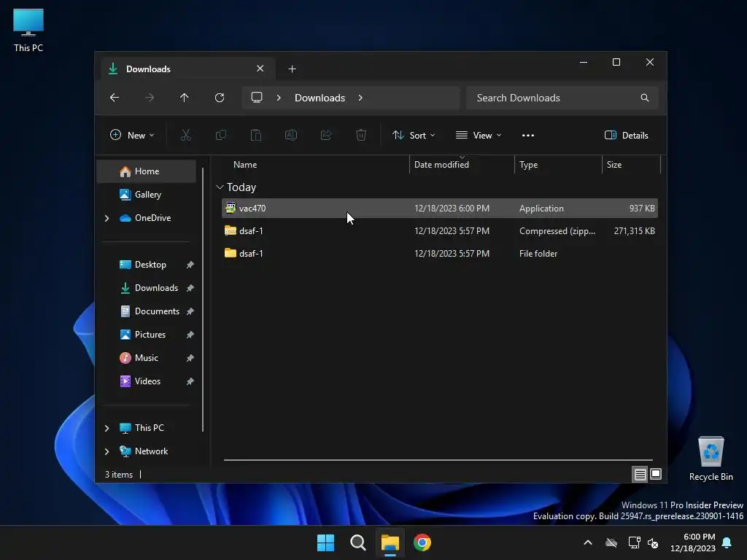Viewport: 747px width, 560px height.
Task: Expand the OneDrive tree node
Action: click(107, 218)
